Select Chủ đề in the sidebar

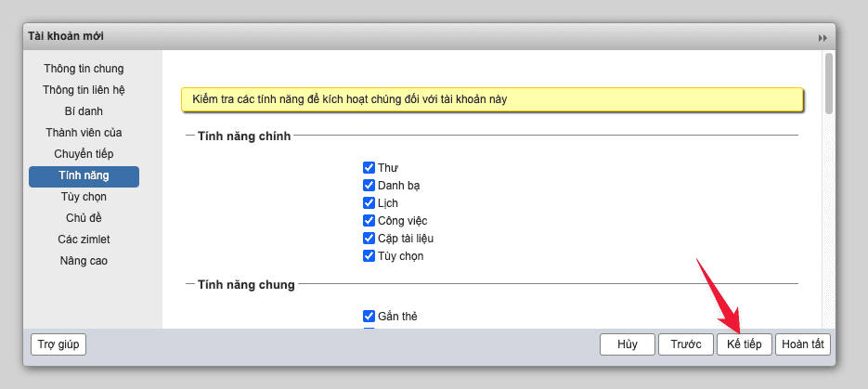click(84, 218)
